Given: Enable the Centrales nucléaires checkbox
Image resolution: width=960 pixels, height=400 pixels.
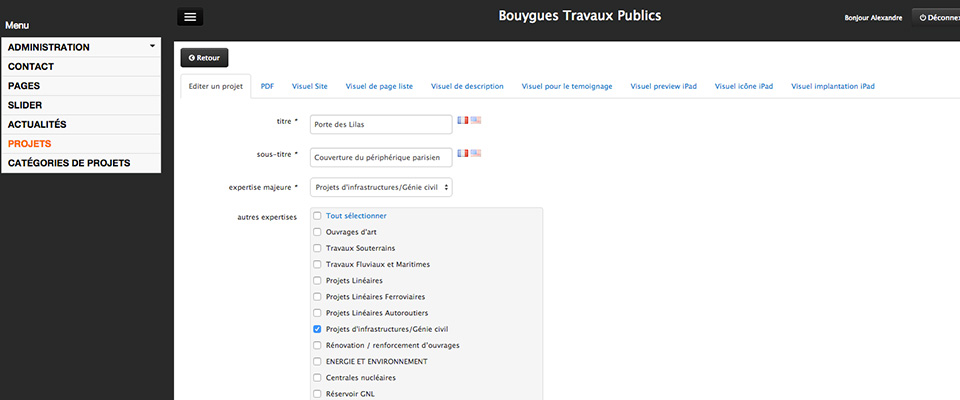Looking at the screenshot, I should pyautogui.click(x=317, y=378).
